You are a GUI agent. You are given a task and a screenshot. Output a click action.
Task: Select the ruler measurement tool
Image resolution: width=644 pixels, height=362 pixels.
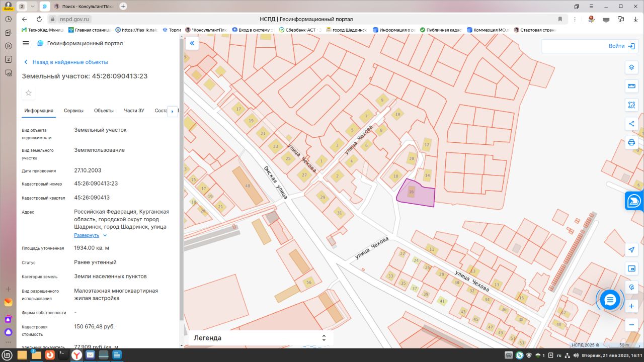[x=631, y=86]
